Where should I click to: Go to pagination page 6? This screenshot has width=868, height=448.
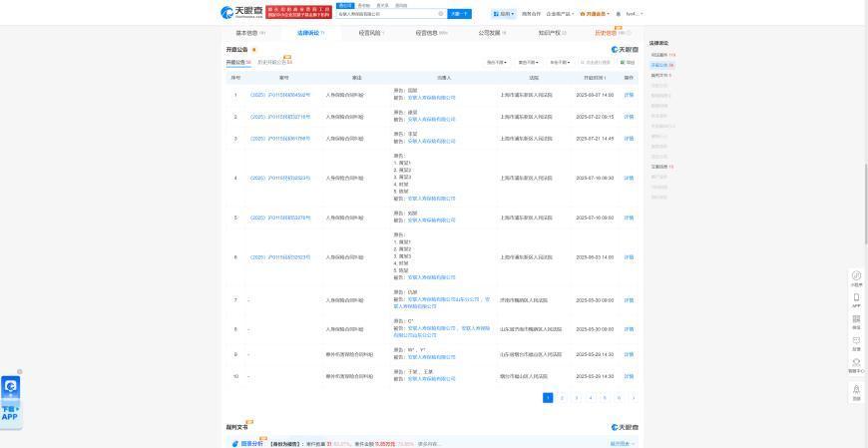pyautogui.click(x=619, y=397)
